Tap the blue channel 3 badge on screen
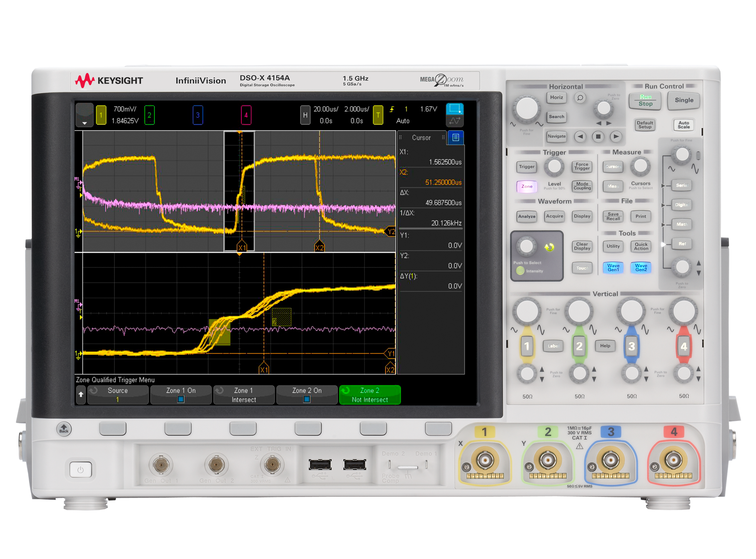The height and width of the screenshot is (559, 756). tap(198, 115)
